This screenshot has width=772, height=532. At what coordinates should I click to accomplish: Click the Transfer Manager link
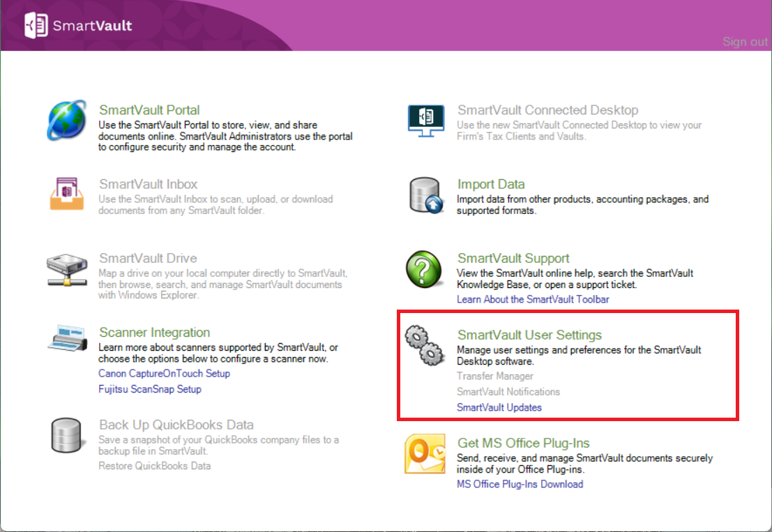point(495,376)
